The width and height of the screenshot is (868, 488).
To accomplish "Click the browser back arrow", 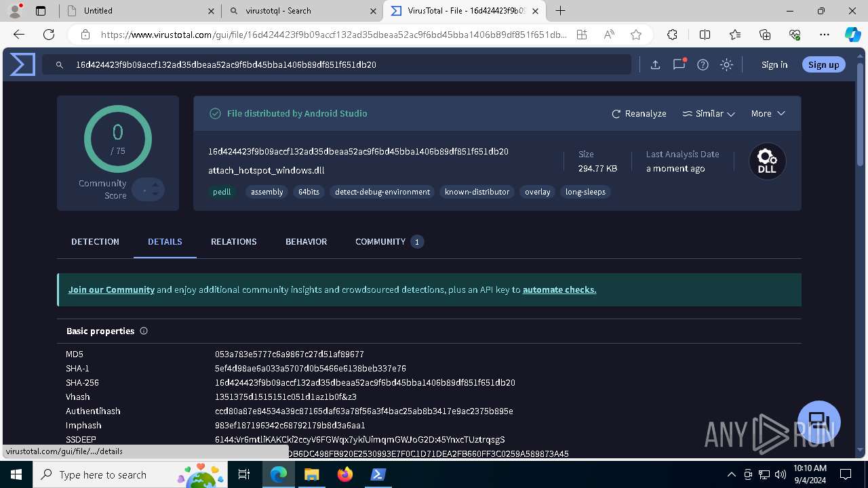I will click(19, 35).
